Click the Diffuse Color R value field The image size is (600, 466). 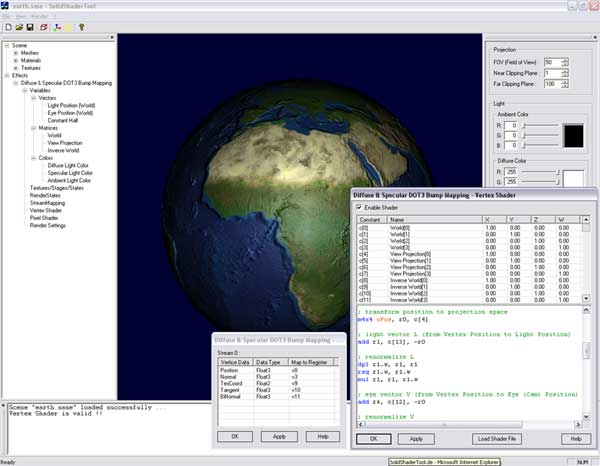(x=511, y=172)
